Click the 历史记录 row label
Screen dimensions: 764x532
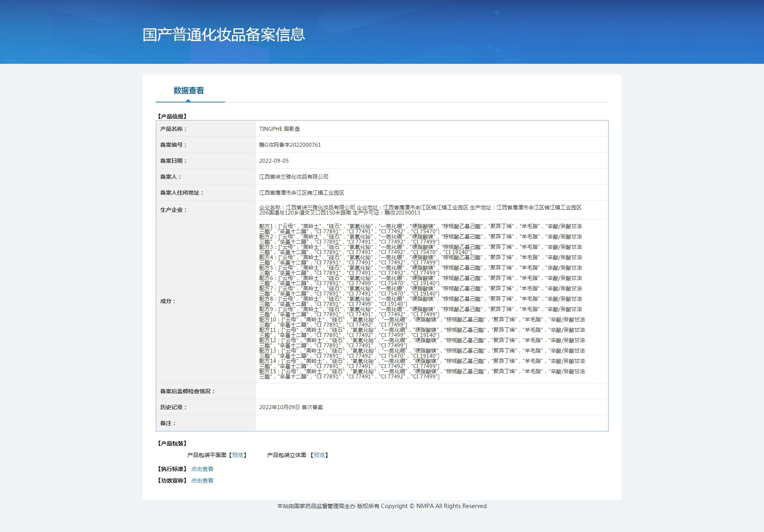pos(174,407)
